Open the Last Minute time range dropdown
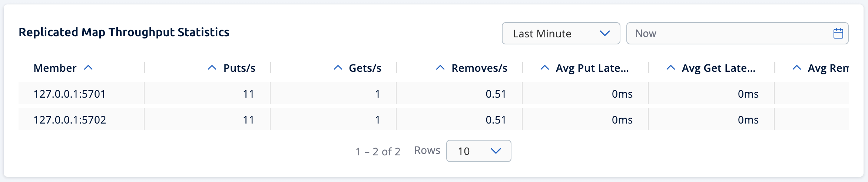 tap(560, 34)
